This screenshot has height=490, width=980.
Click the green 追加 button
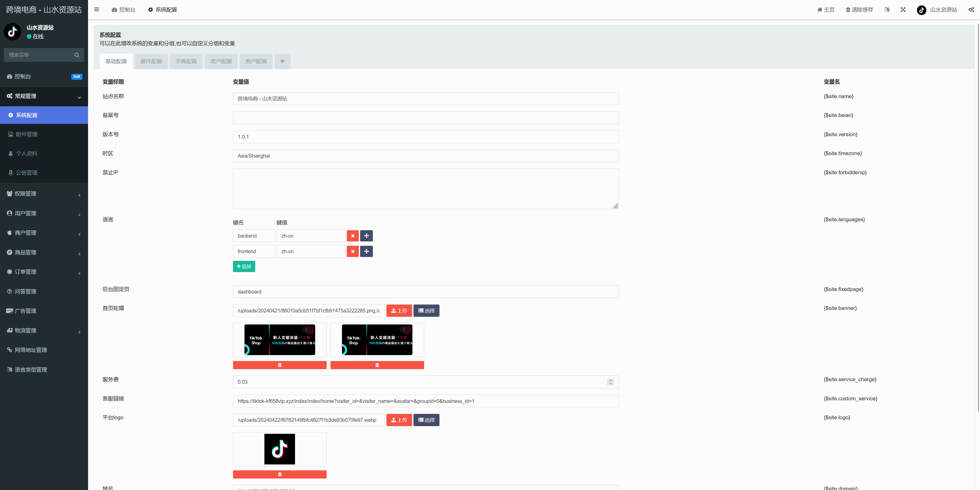244,266
